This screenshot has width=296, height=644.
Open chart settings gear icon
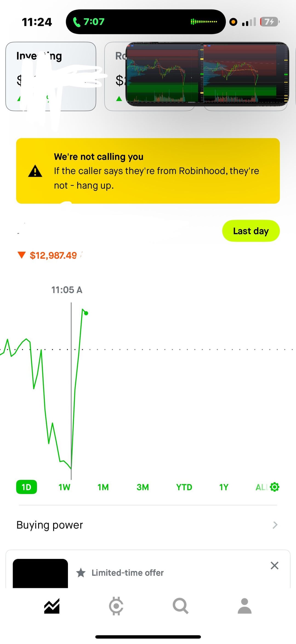(x=274, y=487)
